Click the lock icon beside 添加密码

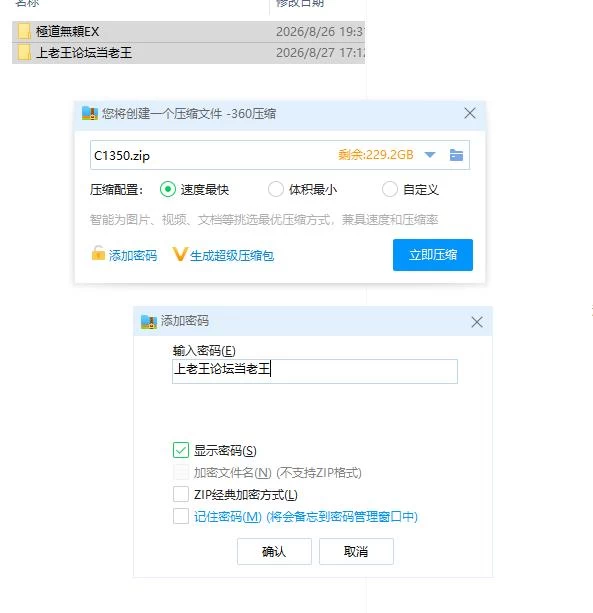(x=98, y=253)
